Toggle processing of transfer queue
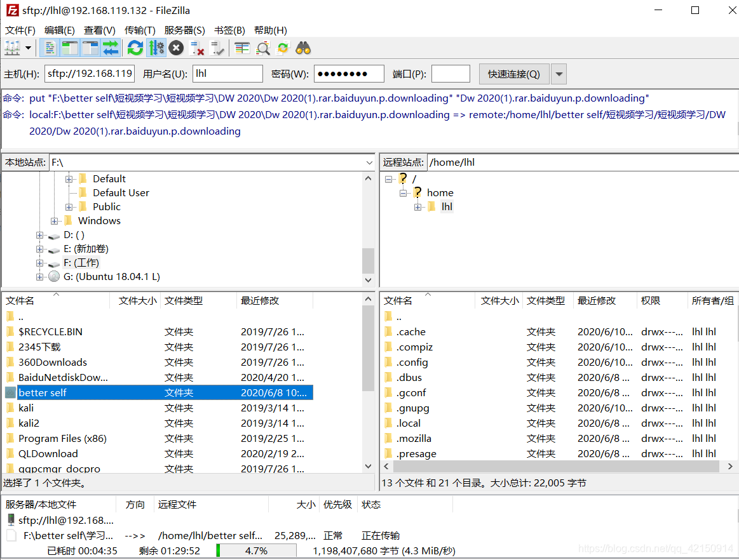 click(x=156, y=48)
